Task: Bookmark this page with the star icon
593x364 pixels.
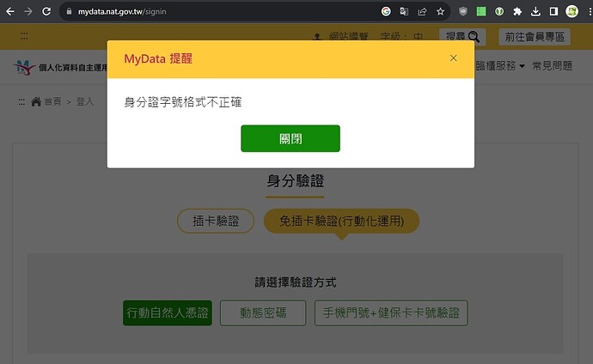Action: tap(440, 12)
